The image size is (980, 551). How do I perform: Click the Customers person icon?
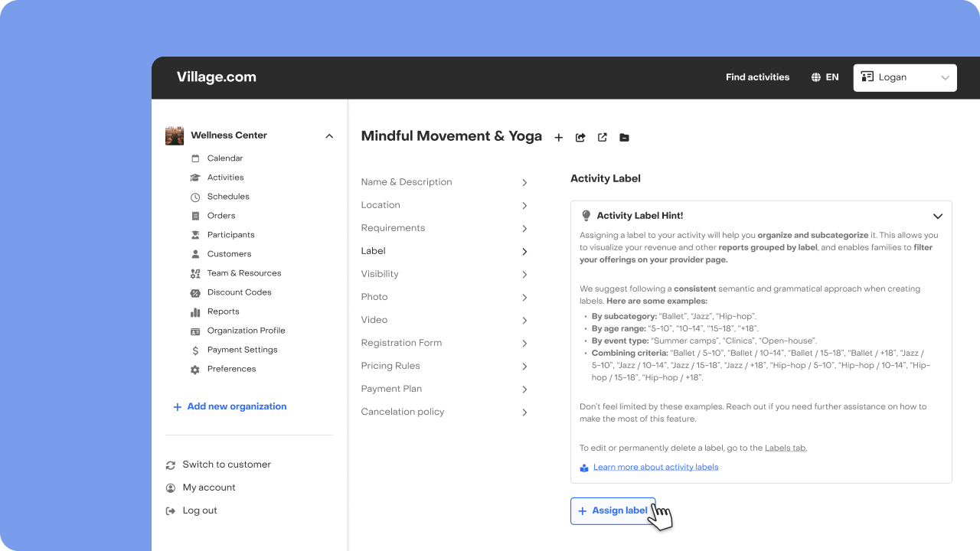195,254
